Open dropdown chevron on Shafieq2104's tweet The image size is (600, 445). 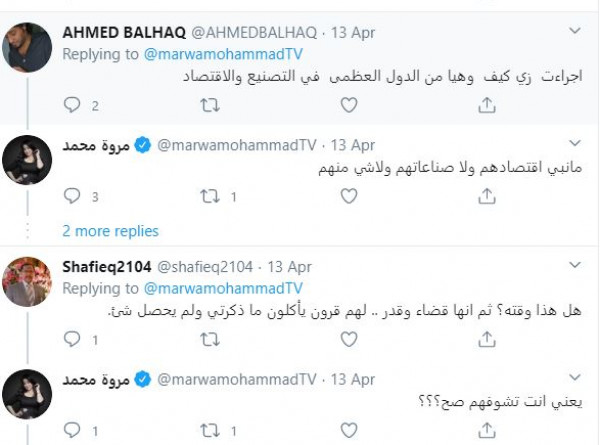[575, 266]
